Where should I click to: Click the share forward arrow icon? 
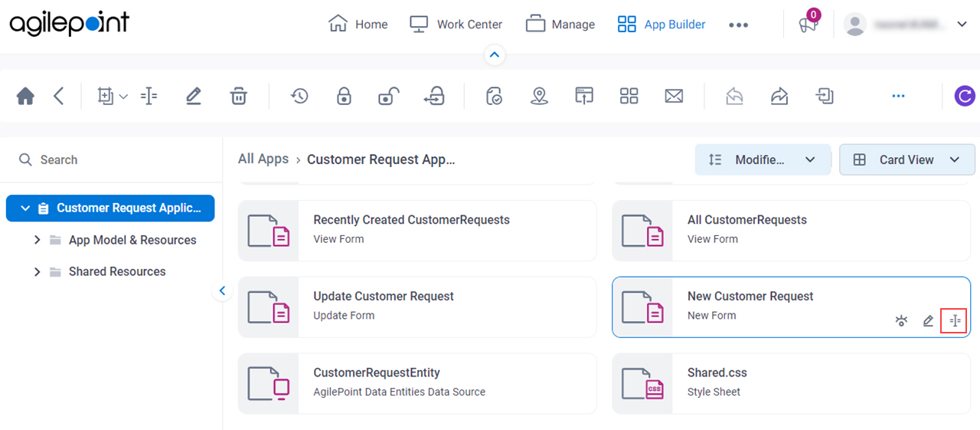pos(779,96)
